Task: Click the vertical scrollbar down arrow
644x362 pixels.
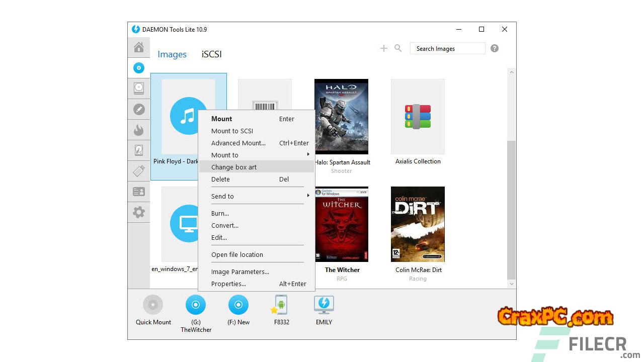Action: 512,284
